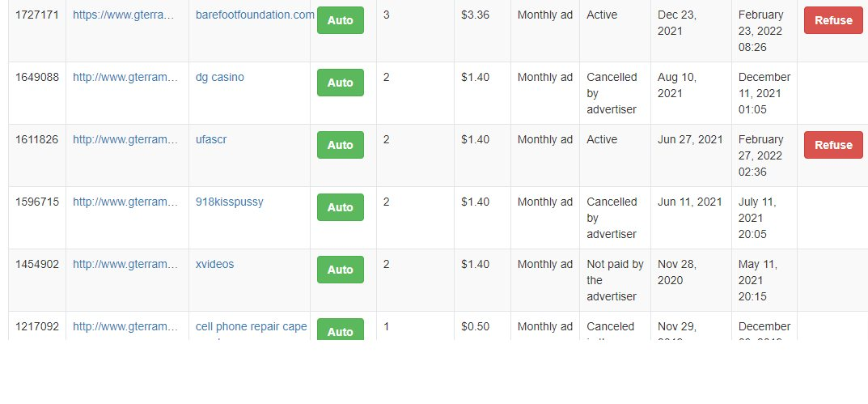Open the 918kisspussy anchor link

230,202
